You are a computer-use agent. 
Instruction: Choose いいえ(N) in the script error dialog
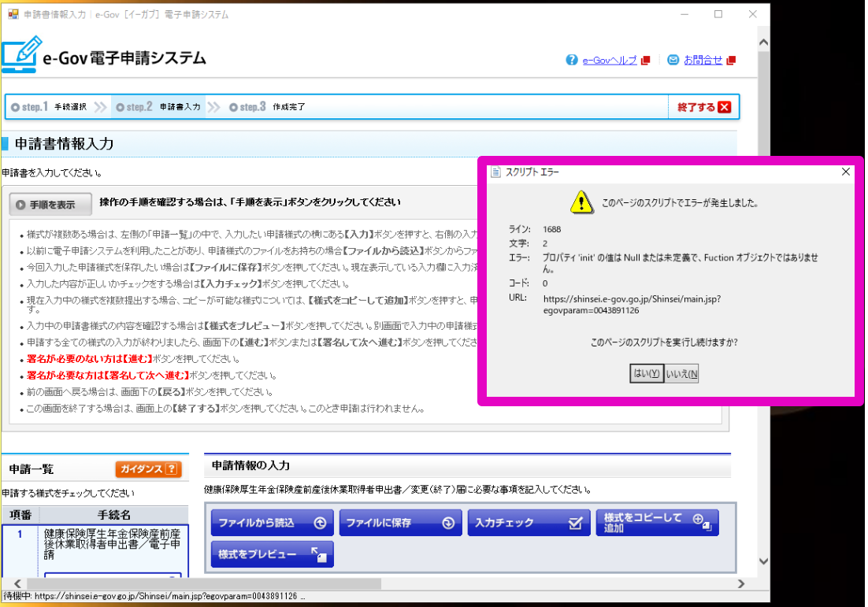681,373
